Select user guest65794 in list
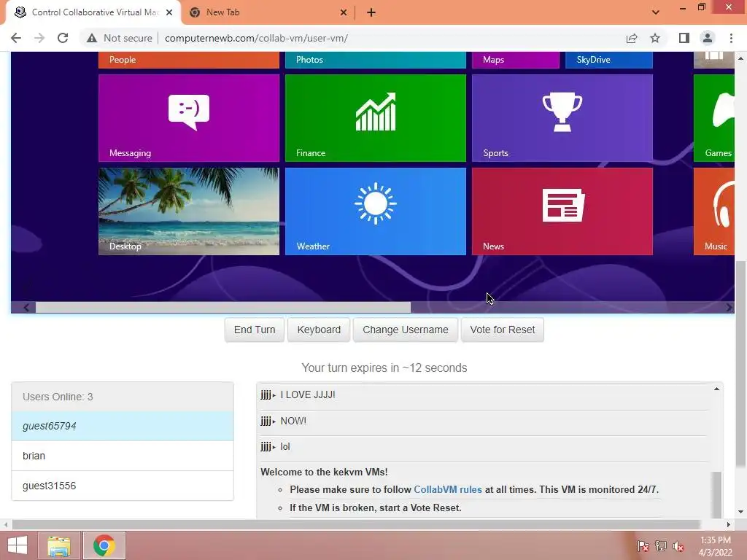 123,426
